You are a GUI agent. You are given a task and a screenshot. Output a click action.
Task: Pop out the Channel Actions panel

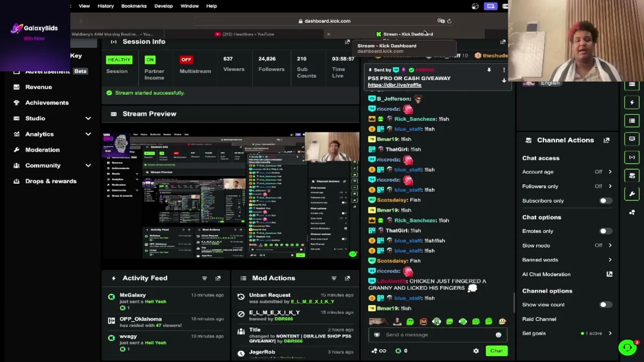(x=606, y=140)
